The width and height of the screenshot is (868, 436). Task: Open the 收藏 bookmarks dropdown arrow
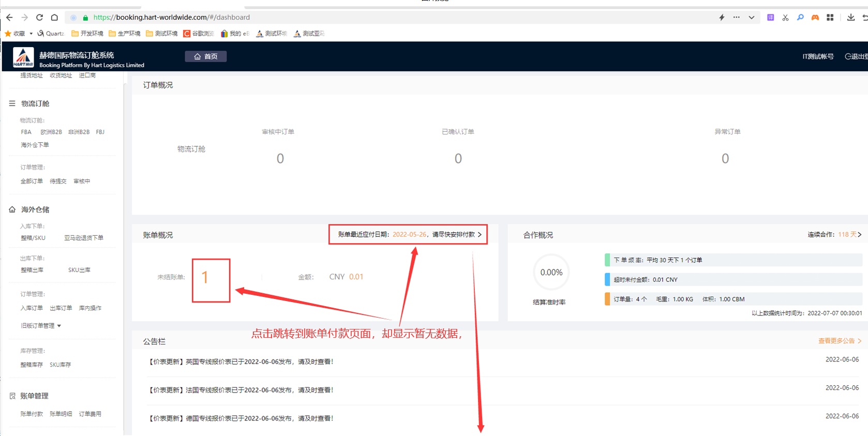pos(31,34)
